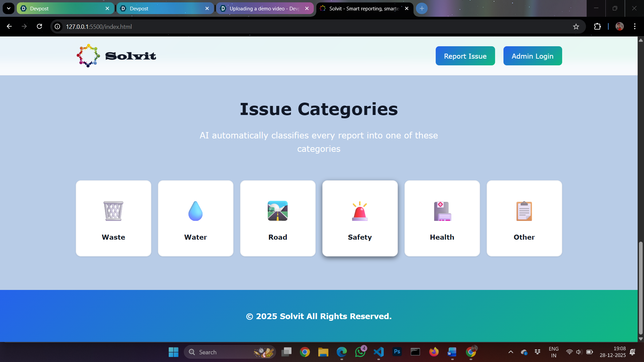644x362 pixels.
Task: Open Photoshop from the taskbar
Action: click(x=397, y=352)
